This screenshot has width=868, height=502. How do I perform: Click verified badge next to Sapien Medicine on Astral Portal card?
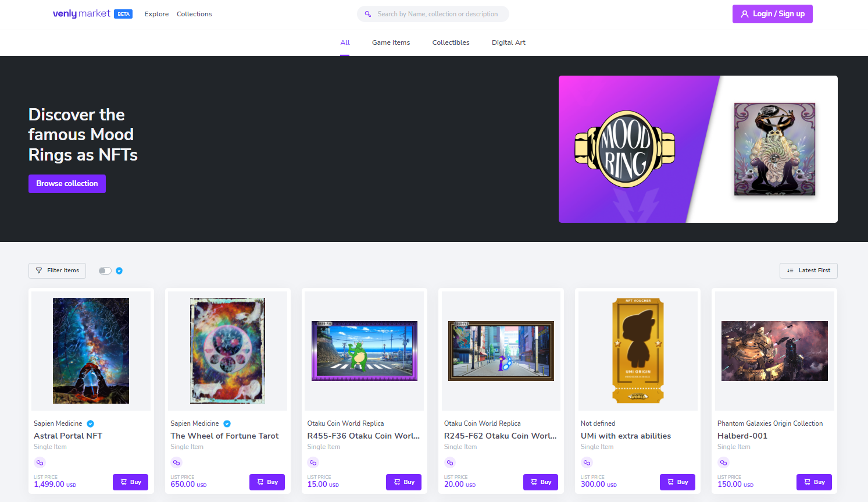90,423
